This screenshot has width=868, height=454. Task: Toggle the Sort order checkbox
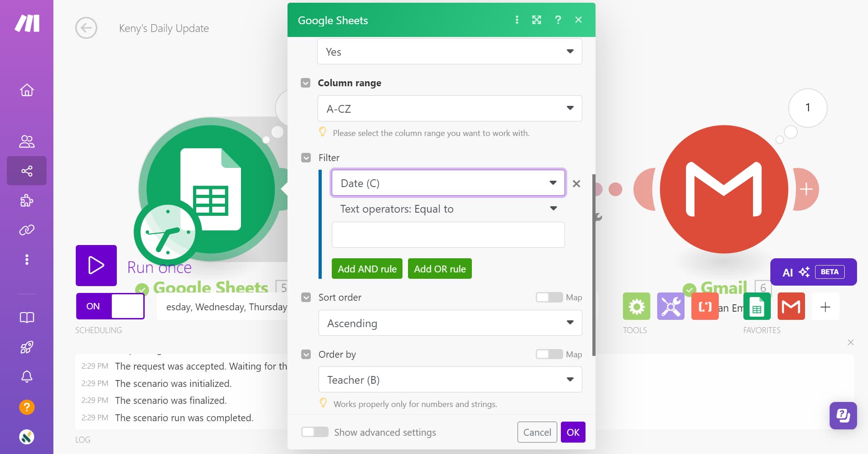point(306,297)
